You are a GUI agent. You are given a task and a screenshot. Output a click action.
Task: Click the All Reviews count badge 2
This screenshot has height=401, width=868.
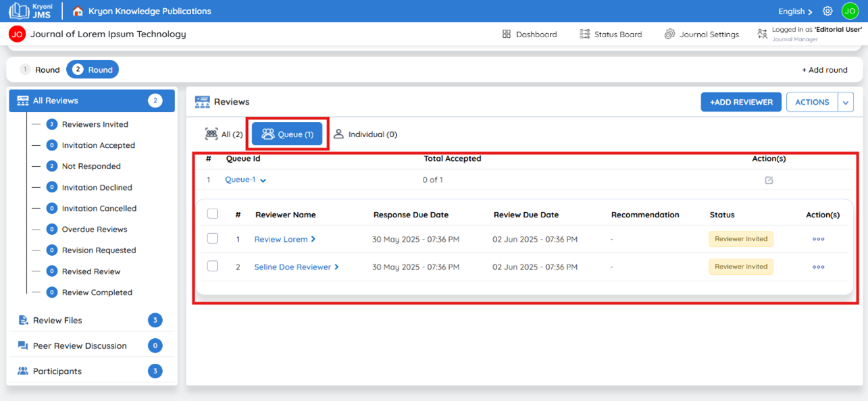click(x=155, y=101)
